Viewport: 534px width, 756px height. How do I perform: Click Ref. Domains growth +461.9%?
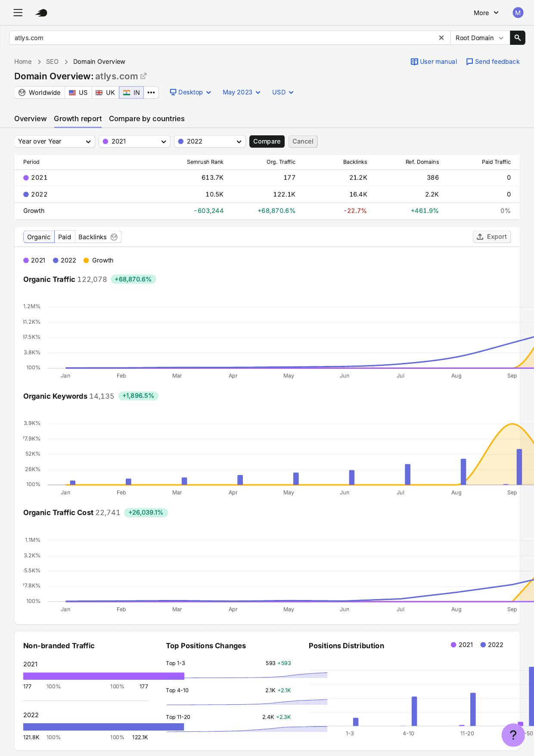[x=425, y=211]
